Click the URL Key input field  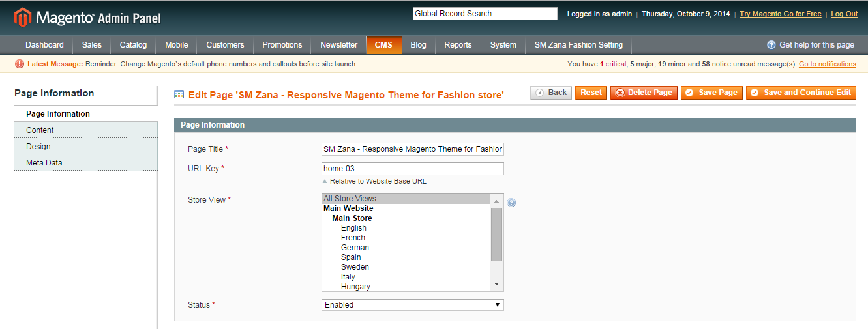point(413,169)
